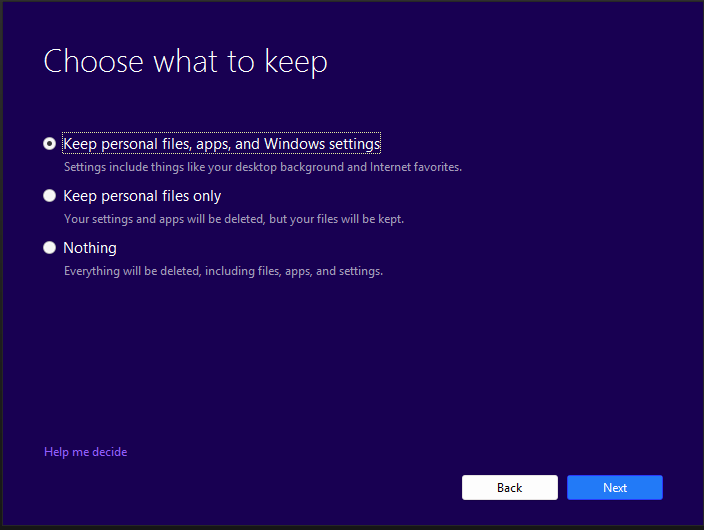
Task: Select the keep personal files, apps, and Windows settings radio button
Action: [49, 144]
